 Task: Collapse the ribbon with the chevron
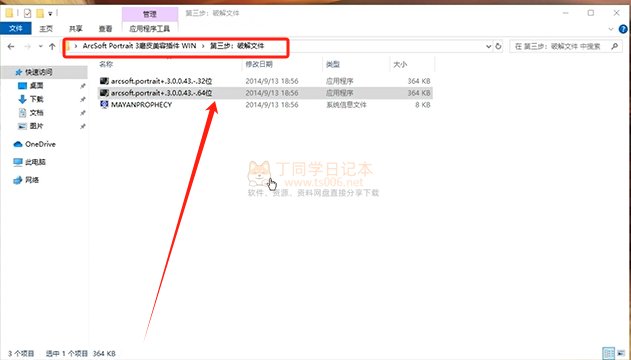[x=611, y=29]
